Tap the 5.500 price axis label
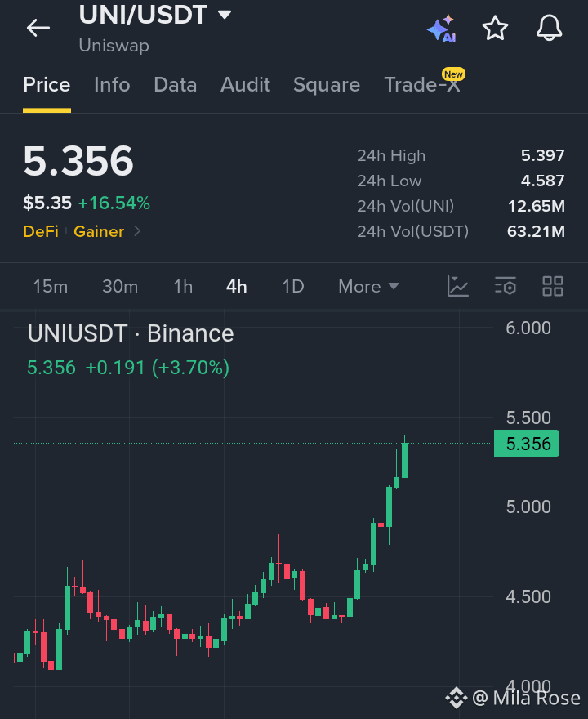The height and width of the screenshot is (719, 588). click(528, 418)
